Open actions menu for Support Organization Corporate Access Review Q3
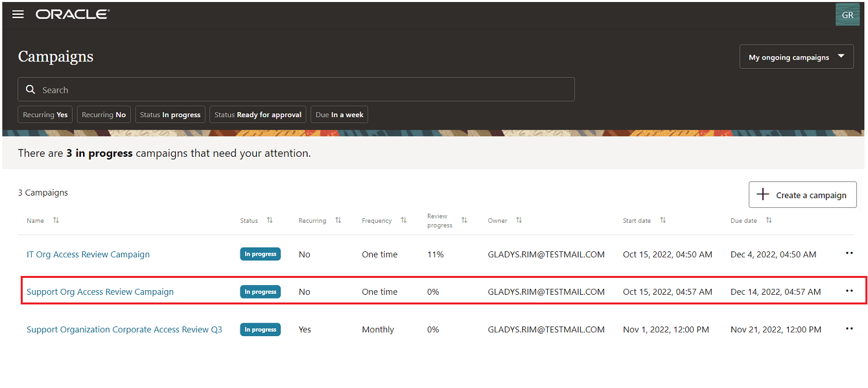Image resolution: width=868 pixels, height=388 pixels. [x=849, y=329]
